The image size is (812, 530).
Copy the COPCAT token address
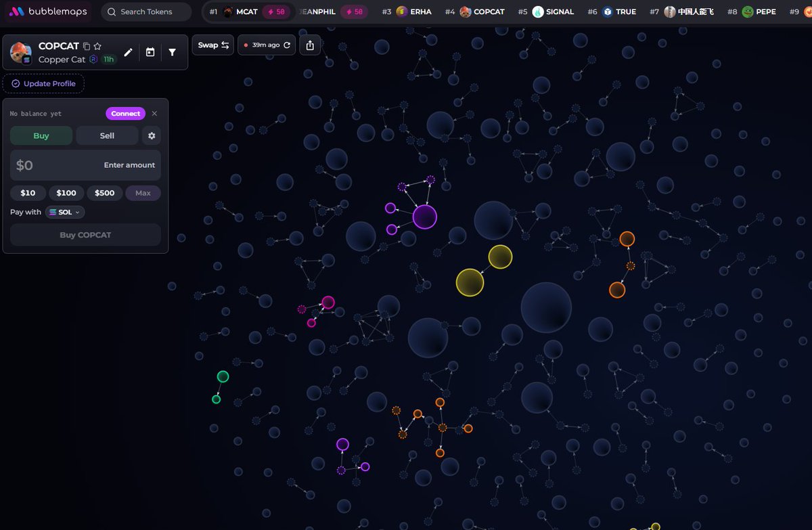click(86, 46)
